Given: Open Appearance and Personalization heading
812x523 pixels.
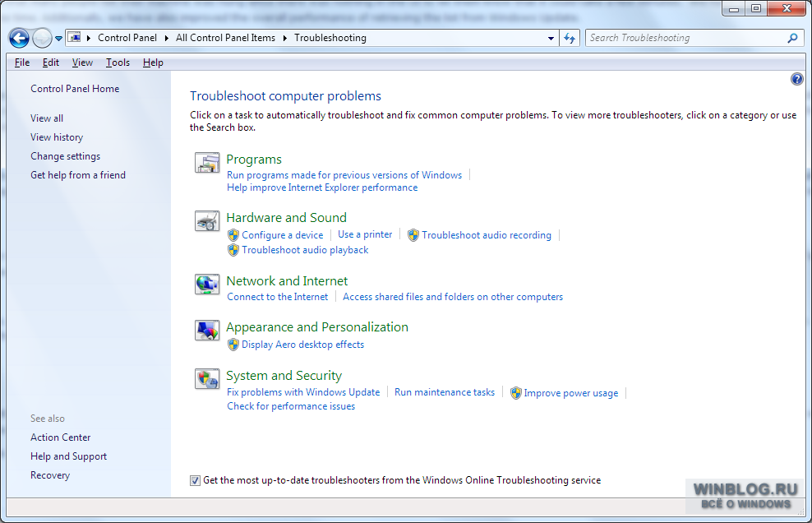Looking at the screenshot, I should [317, 327].
